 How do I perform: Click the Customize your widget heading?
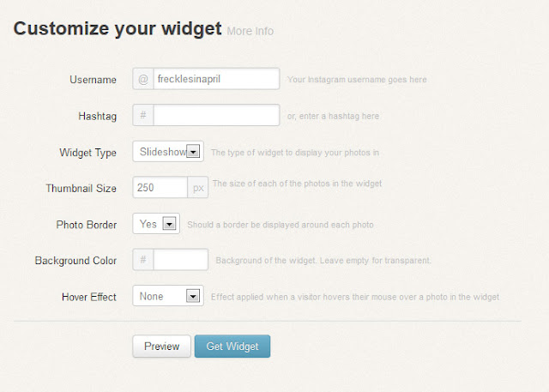pyautogui.click(x=118, y=29)
